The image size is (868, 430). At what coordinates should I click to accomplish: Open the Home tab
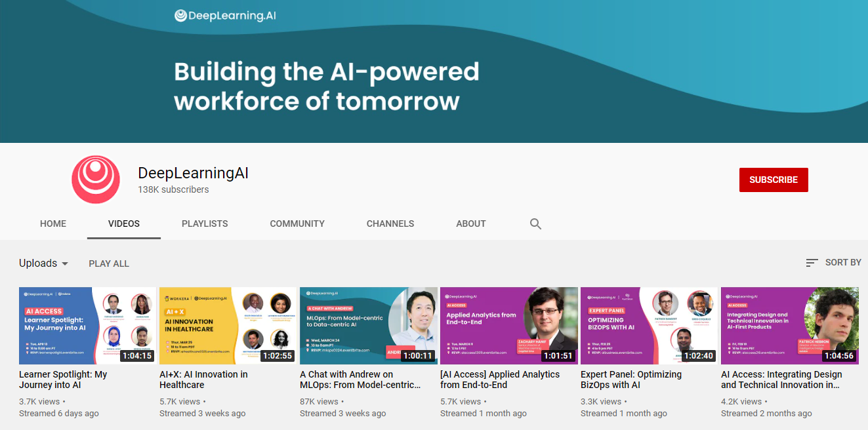(x=53, y=224)
